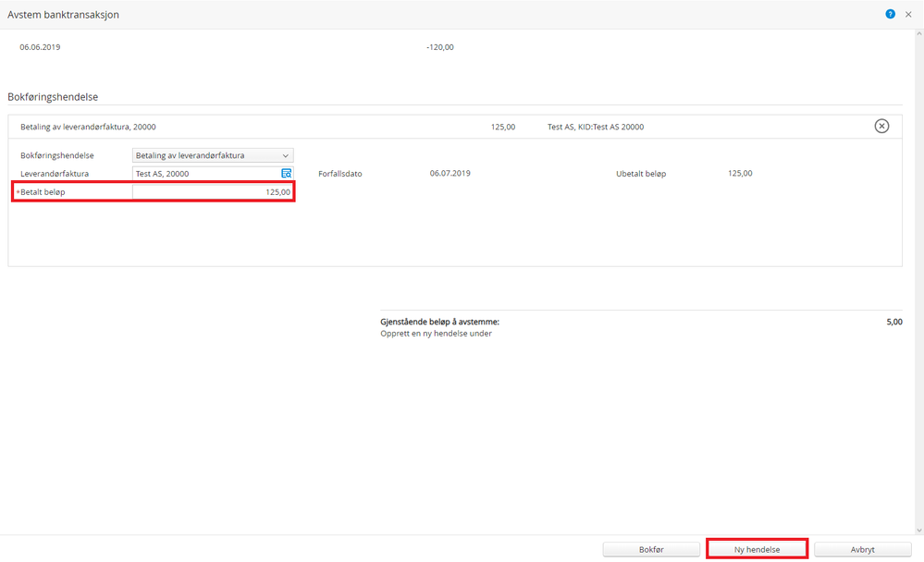Click row header 'Betaling av leverandørfaktura, 20000'

click(x=89, y=127)
